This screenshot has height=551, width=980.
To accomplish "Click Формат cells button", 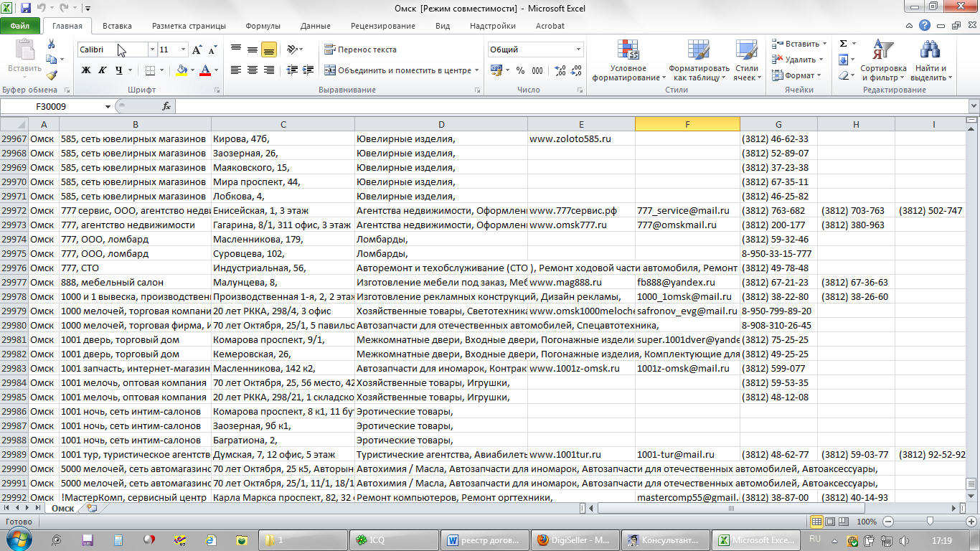I will coord(796,75).
